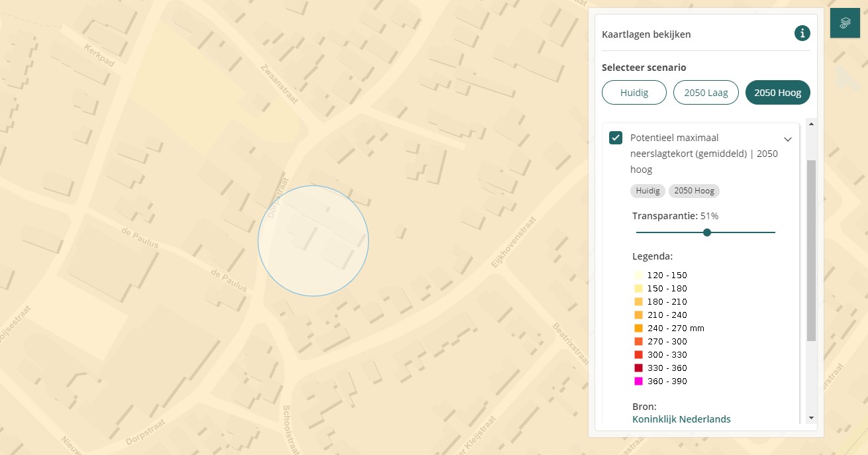Select the 2050 Laag scenario
Image resolution: width=868 pixels, height=455 pixels.
click(x=706, y=93)
